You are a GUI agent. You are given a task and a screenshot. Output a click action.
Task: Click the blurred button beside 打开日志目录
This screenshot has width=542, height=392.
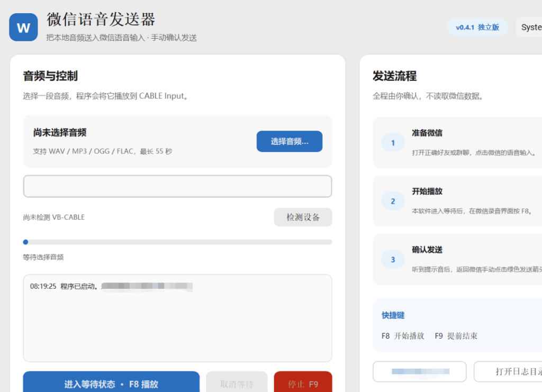pyautogui.click(x=420, y=371)
